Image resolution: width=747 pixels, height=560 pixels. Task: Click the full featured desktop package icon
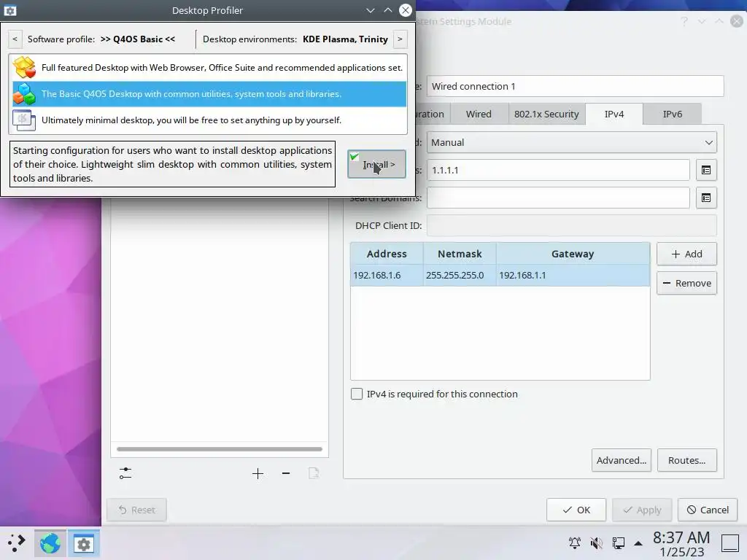[x=24, y=68]
